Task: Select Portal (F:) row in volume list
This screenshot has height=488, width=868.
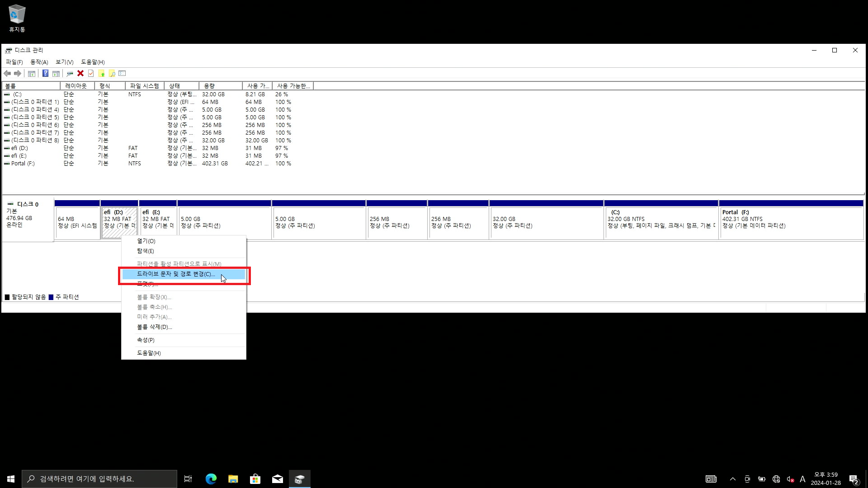Action: (x=23, y=164)
